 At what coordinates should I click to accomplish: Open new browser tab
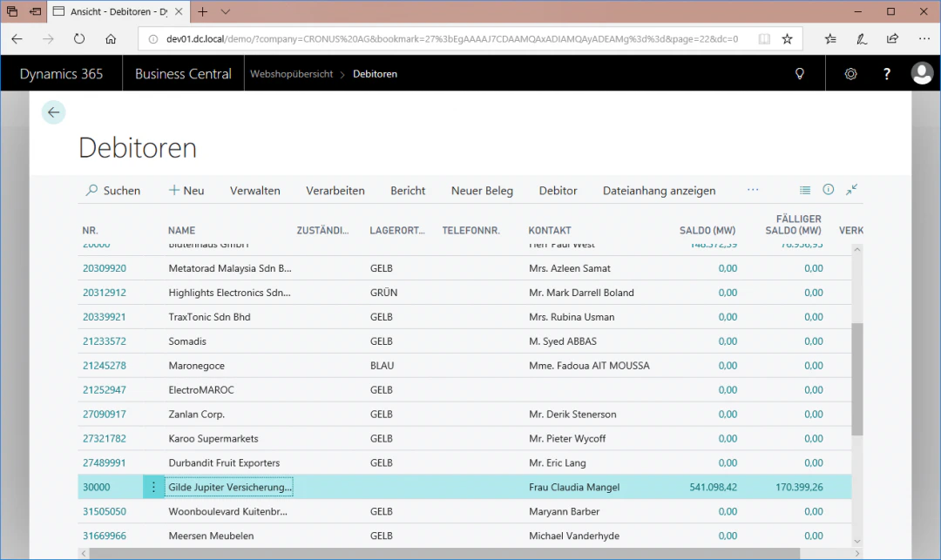click(x=203, y=11)
